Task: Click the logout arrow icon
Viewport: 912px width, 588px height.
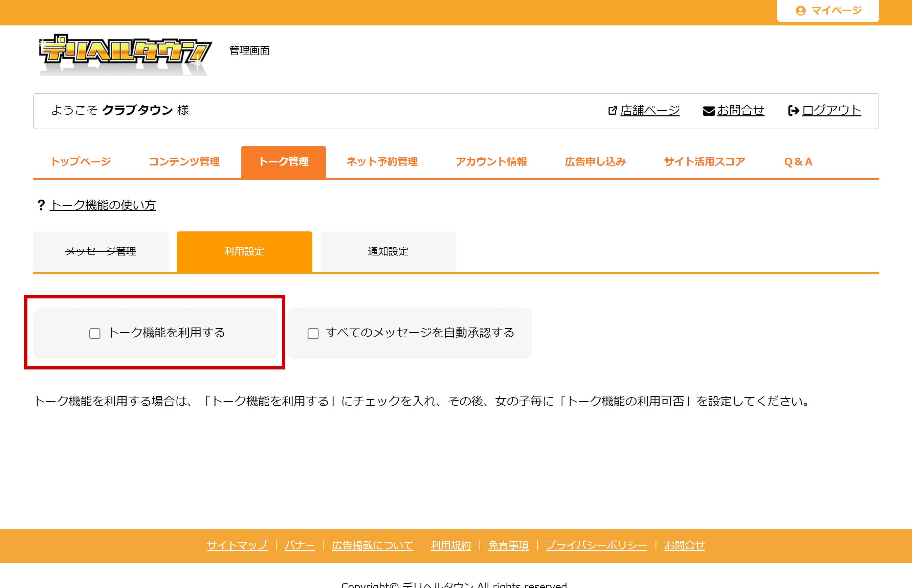Action: [793, 111]
